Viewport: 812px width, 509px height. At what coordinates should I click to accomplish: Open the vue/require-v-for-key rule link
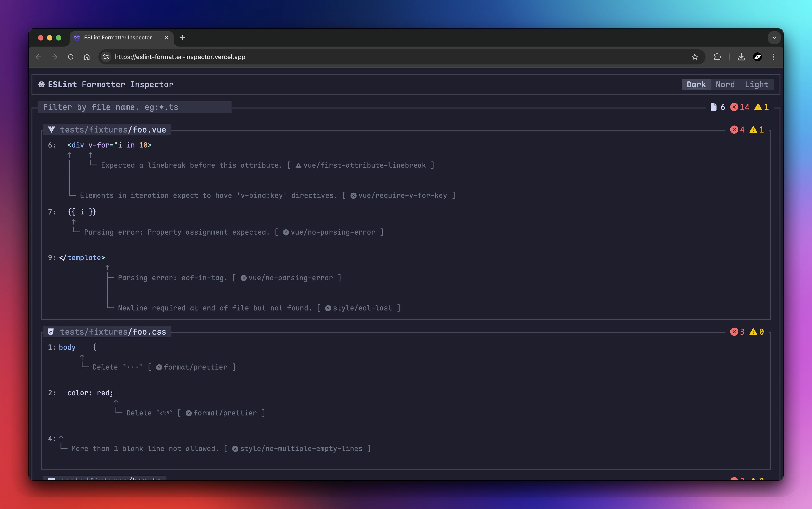(402, 196)
